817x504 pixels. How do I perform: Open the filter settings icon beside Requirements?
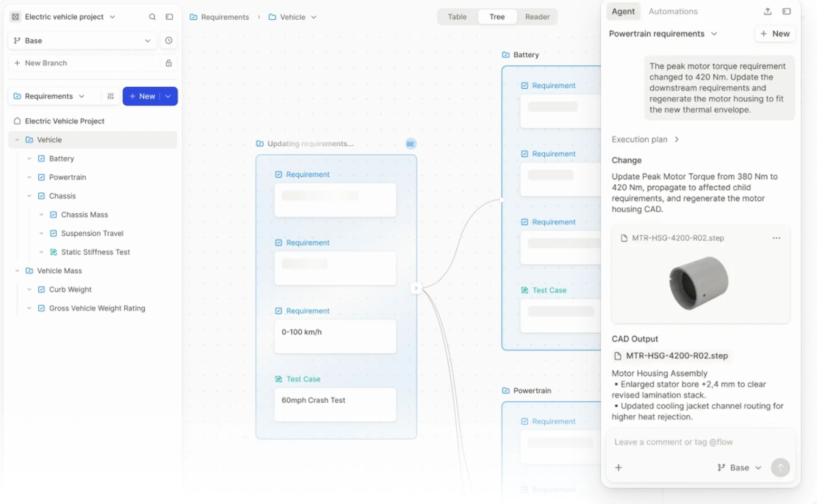110,96
